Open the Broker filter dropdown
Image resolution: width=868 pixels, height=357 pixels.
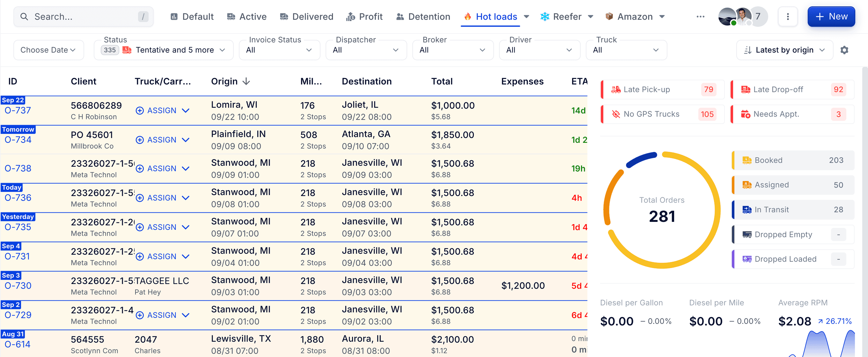(453, 50)
